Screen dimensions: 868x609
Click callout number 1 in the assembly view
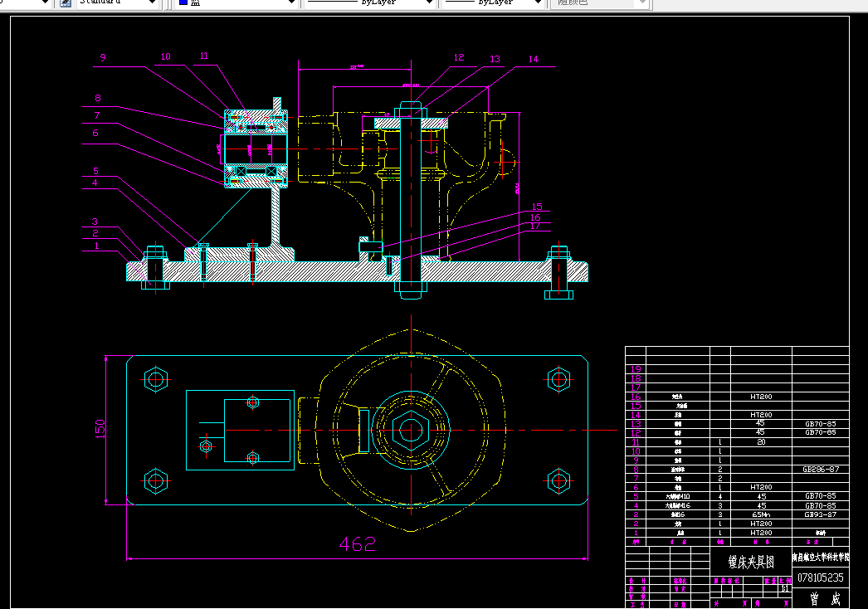(x=97, y=246)
